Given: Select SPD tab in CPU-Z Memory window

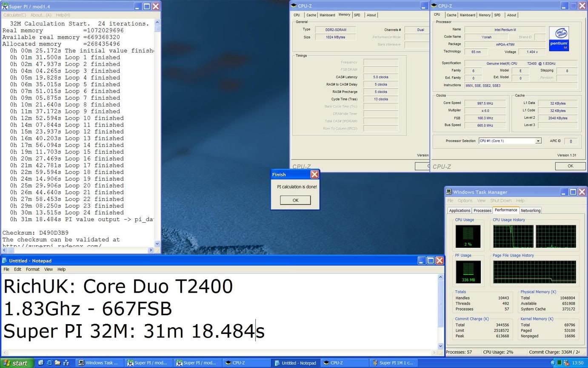Looking at the screenshot, I should [357, 15].
